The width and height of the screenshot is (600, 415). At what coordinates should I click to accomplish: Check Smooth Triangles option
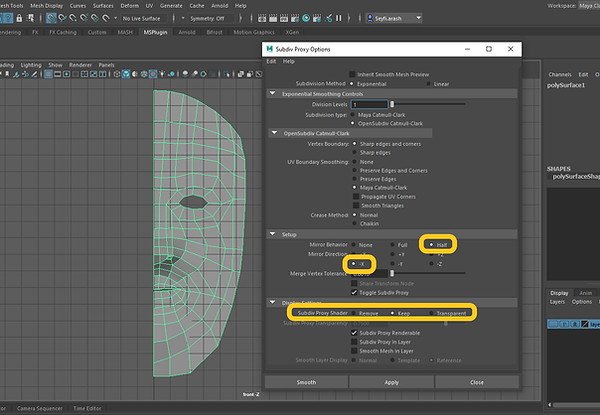pos(356,205)
